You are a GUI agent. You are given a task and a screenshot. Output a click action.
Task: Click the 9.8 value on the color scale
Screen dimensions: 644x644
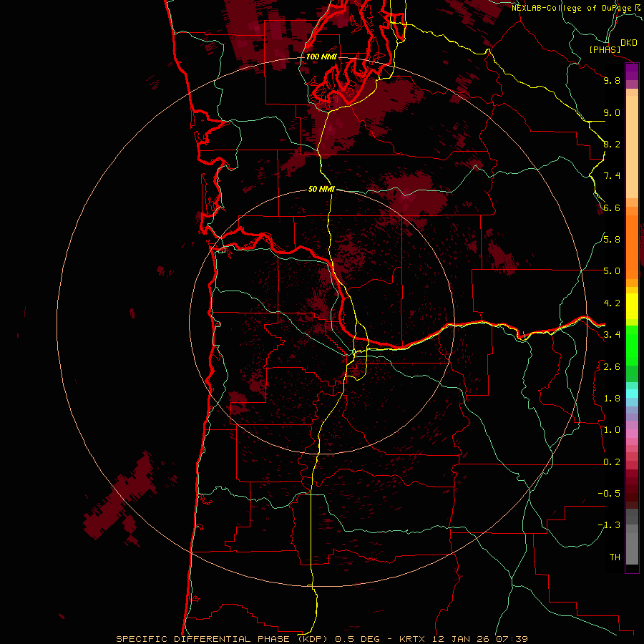[x=612, y=80]
